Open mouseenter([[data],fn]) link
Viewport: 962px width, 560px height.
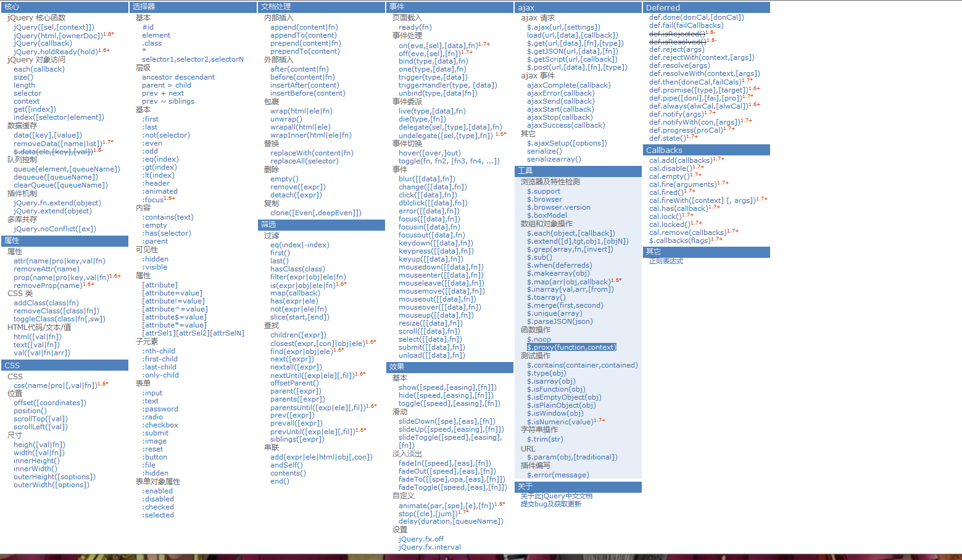pyautogui.click(x=441, y=275)
